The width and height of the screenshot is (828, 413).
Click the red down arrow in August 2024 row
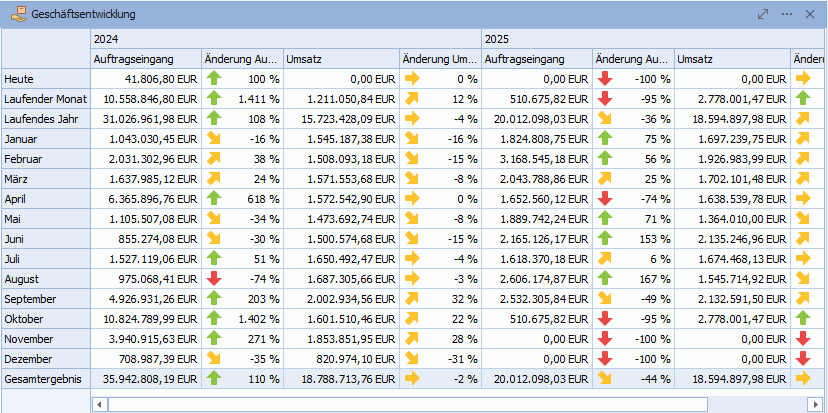[x=214, y=278]
